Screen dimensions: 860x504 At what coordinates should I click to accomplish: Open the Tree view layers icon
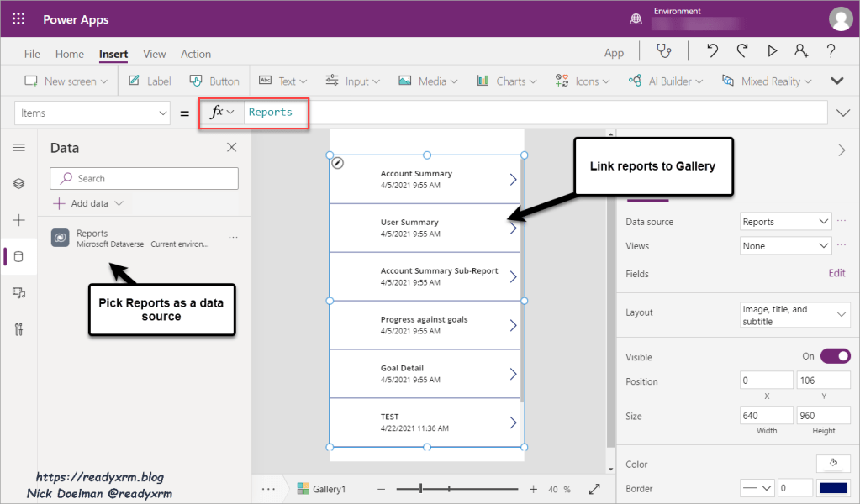coord(18,184)
